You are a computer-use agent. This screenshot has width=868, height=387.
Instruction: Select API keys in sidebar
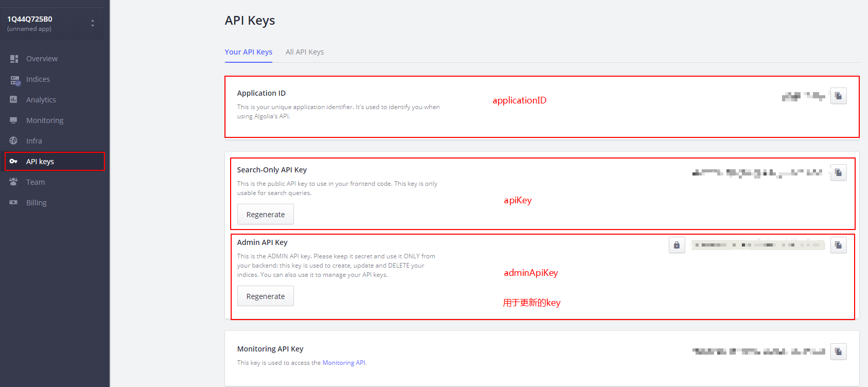(x=40, y=162)
